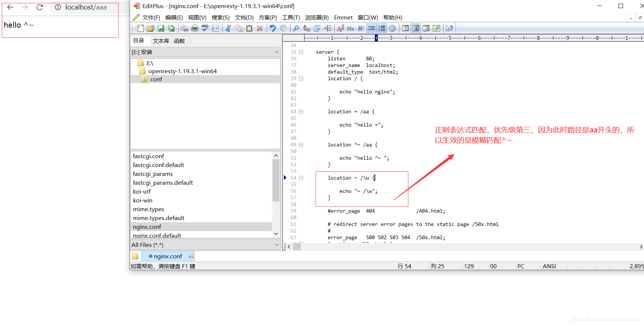Screen dimensions: 644x326
Task: Select mime.types in the file list
Action: 148,209
